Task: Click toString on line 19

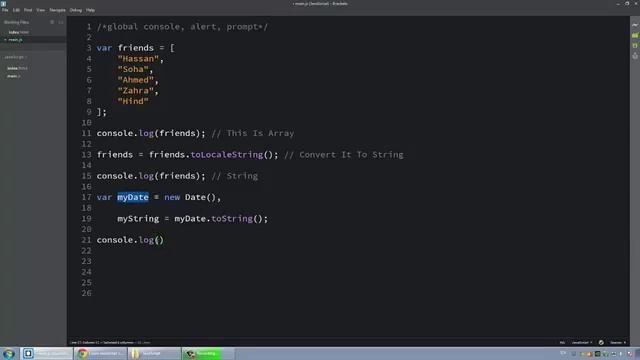Action: [x=232, y=219]
